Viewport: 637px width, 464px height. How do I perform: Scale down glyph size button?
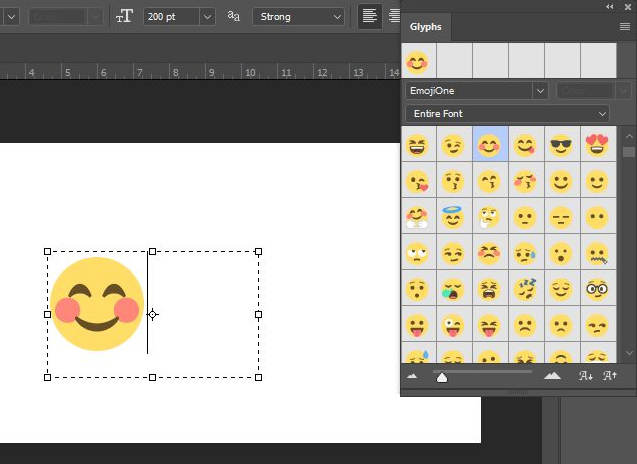point(586,376)
